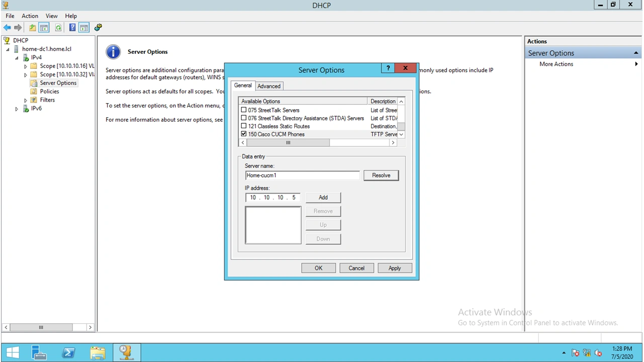Image resolution: width=644 pixels, height=362 pixels.
Task: Click the Refresh toolbar icon
Action: pyautogui.click(x=58, y=28)
